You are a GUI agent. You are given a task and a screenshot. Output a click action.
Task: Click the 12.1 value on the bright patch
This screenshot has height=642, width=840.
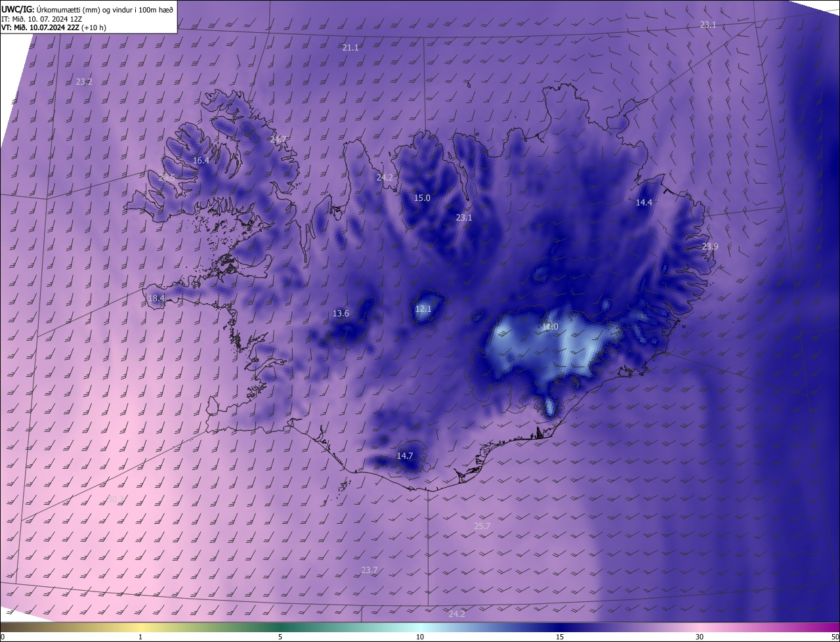click(423, 309)
